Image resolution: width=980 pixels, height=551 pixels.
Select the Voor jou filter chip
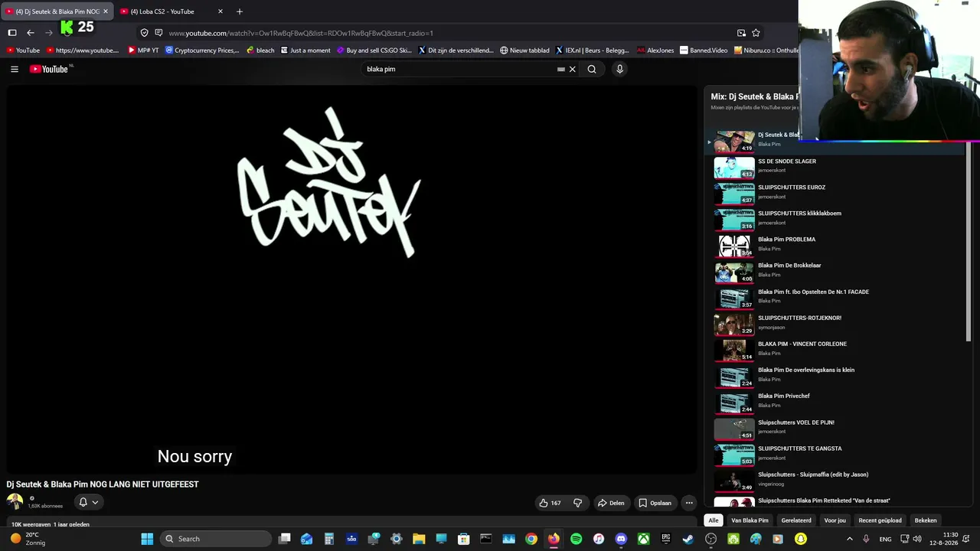[835, 520]
